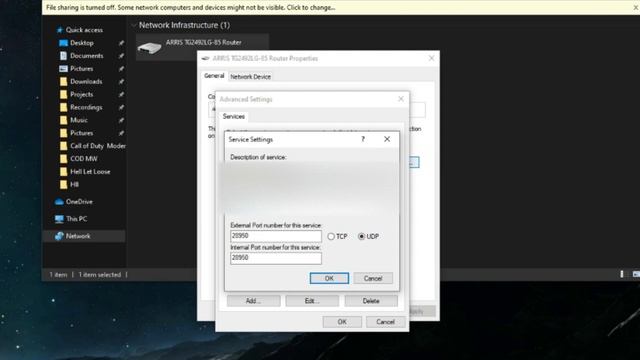Switch to Network Device tab
Image resolution: width=640 pixels, height=360 pixels.
point(250,76)
